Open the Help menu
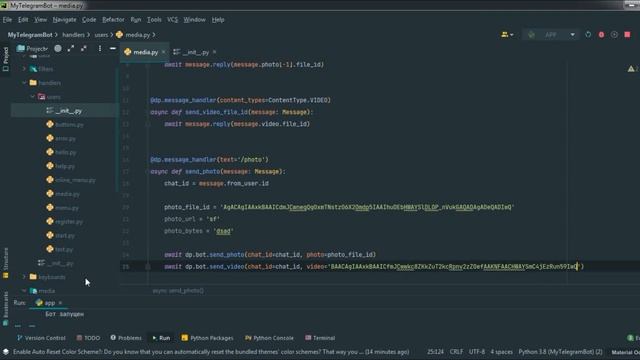Viewport: 640px width, 360px height. (218, 20)
